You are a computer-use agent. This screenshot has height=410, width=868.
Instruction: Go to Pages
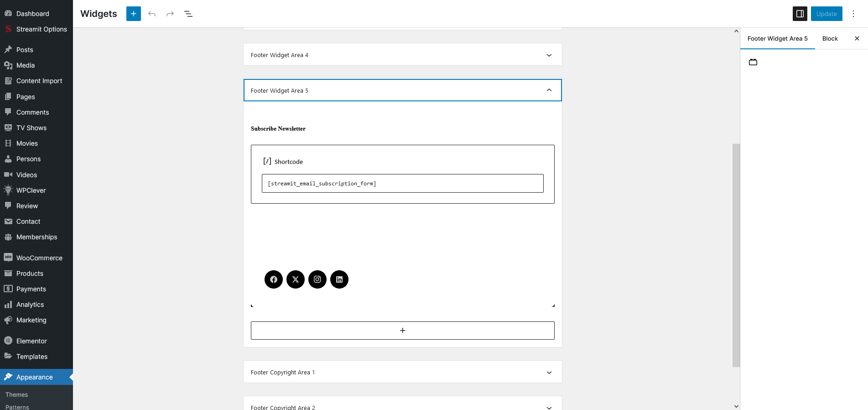tap(36, 97)
